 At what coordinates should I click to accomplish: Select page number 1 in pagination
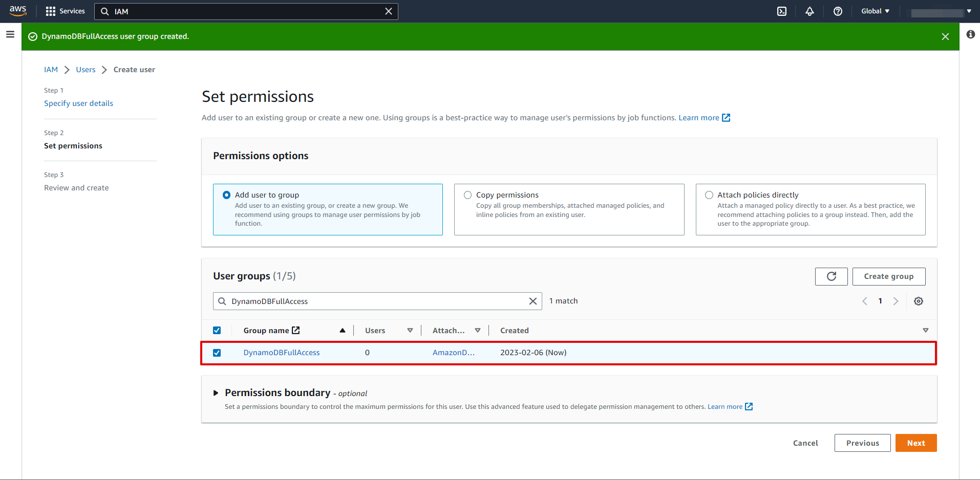coord(880,301)
